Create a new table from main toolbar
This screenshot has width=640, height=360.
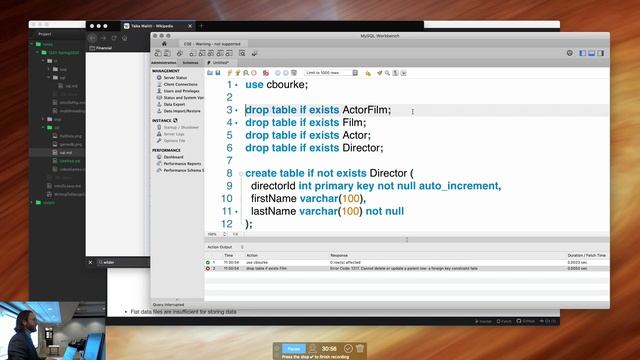(x=202, y=53)
